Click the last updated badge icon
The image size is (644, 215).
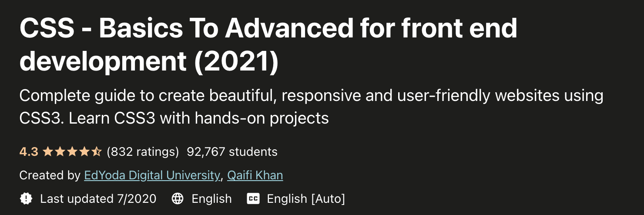coord(27,199)
